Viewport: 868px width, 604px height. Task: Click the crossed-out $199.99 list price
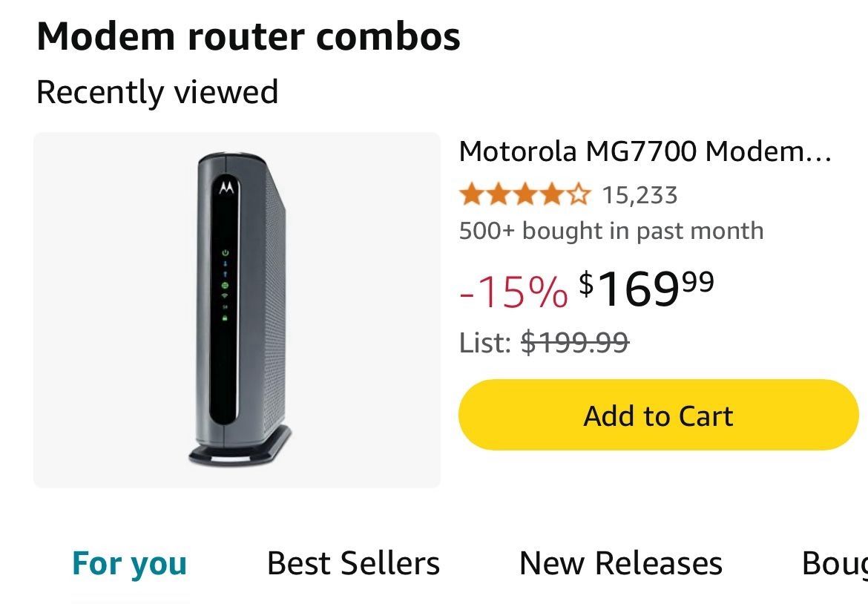tap(575, 342)
